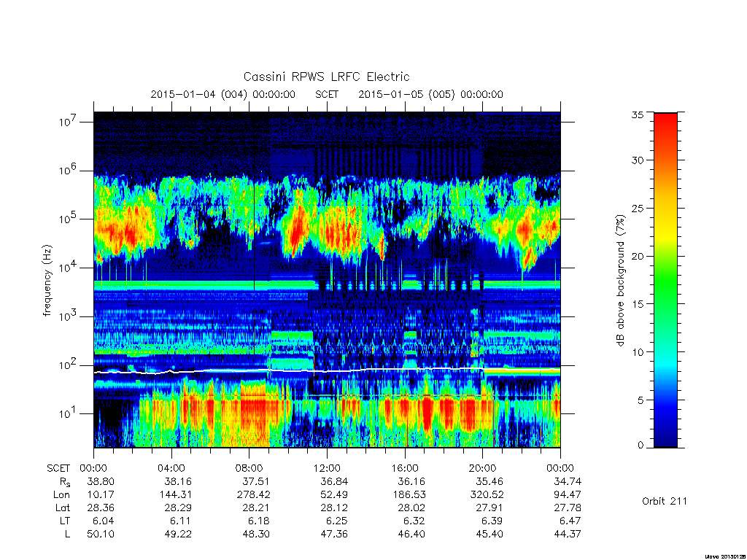This screenshot has width=747, height=560.
Task: Click the Orbit 211 label
Action: tap(665, 501)
